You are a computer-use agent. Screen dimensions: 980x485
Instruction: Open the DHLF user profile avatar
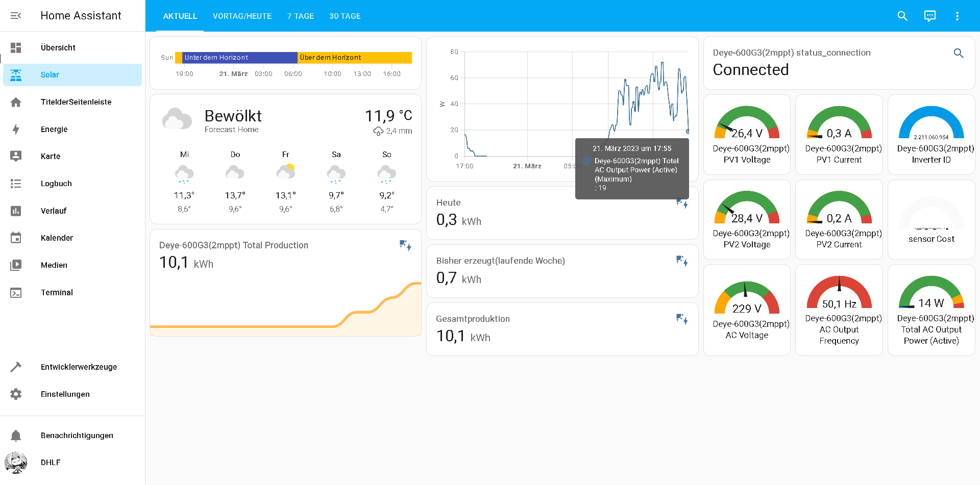point(16,463)
